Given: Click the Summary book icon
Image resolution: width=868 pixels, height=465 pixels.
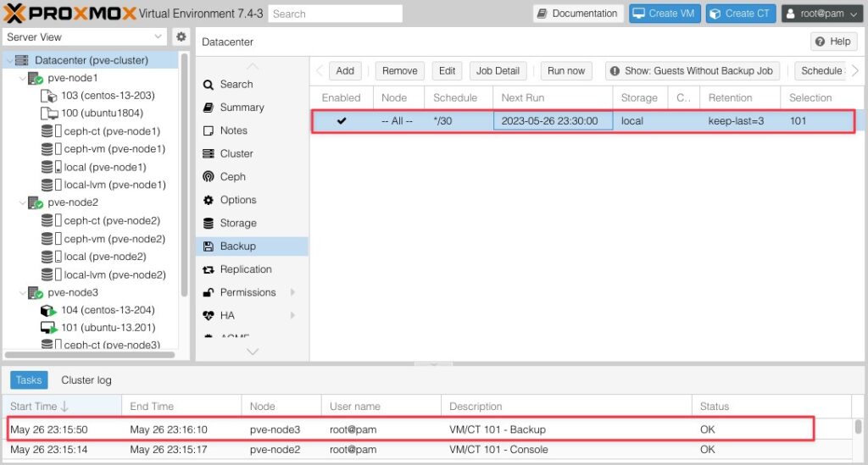Looking at the screenshot, I should pyautogui.click(x=209, y=108).
